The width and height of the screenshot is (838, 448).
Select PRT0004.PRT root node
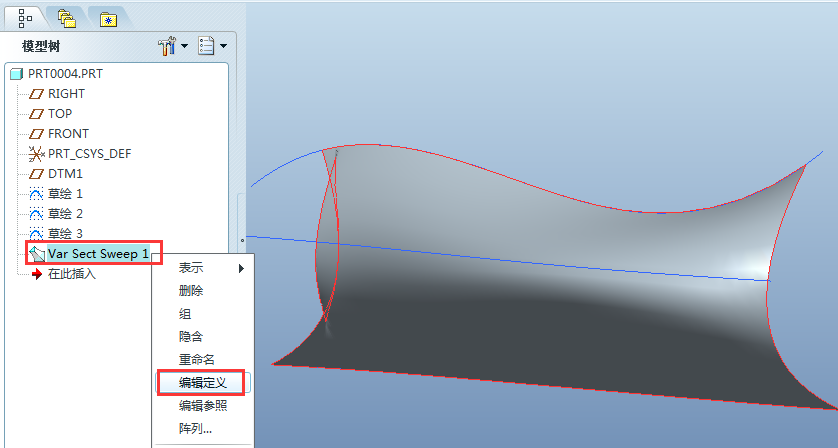64,74
